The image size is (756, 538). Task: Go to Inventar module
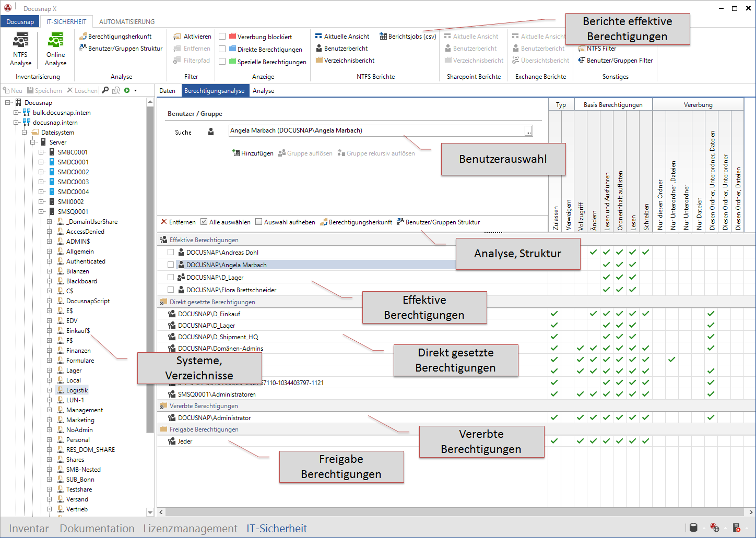click(x=29, y=528)
